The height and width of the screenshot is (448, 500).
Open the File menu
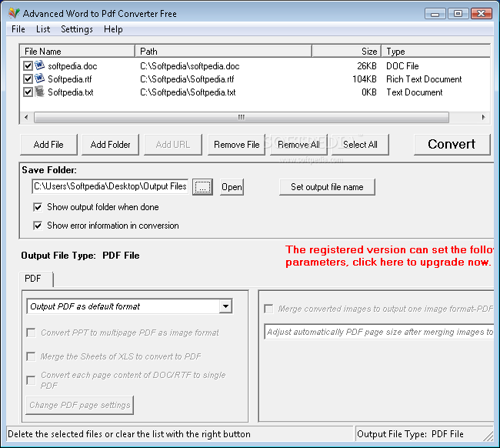click(18, 29)
